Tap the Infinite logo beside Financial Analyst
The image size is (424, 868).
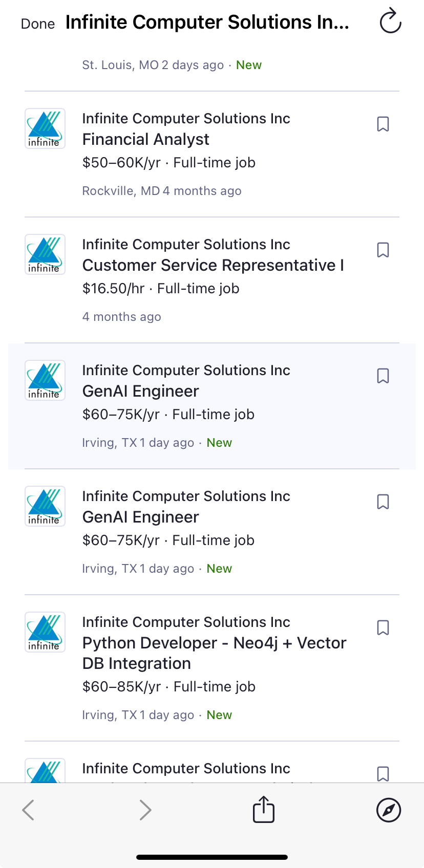tap(45, 128)
